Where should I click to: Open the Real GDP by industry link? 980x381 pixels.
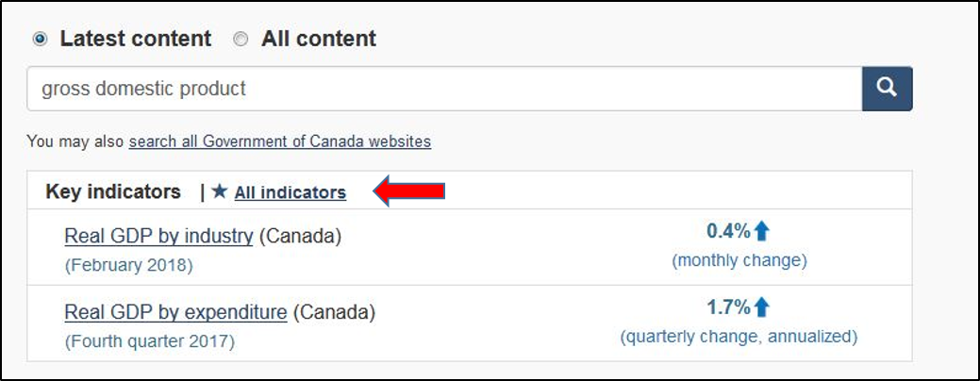click(158, 236)
